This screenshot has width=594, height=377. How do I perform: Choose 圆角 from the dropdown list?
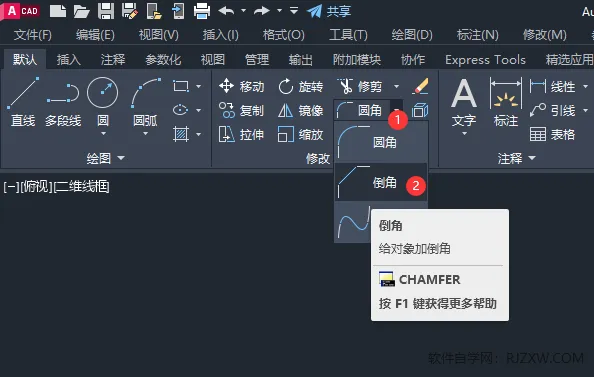tap(381, 142)
